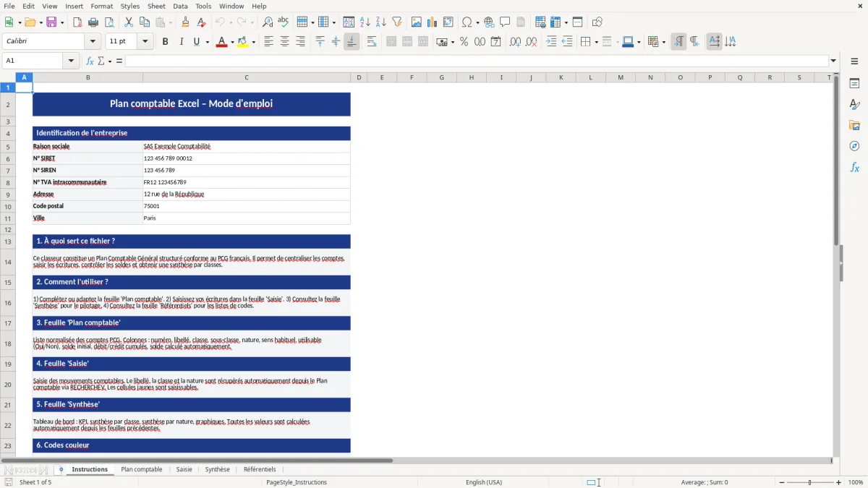Toggle Align Bottom vertical alignment
Viewport: 868px width, 488px height.
click(352, 42)
